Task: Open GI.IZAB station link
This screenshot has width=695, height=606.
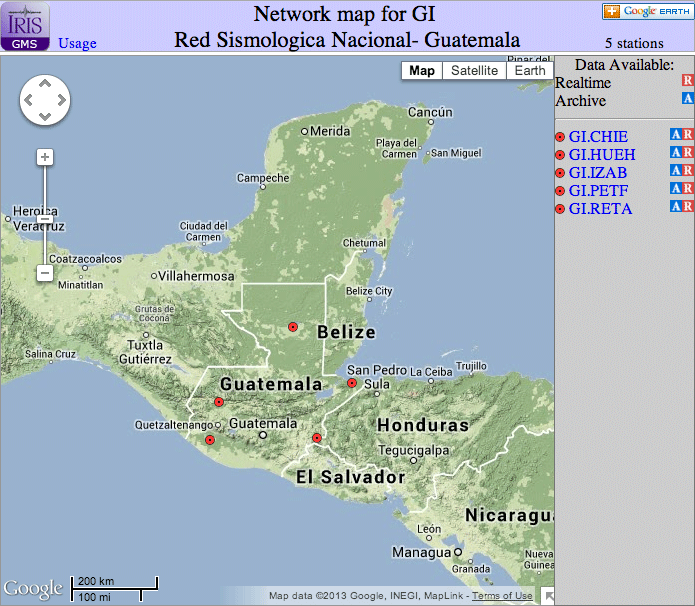Action: point(597,172)
